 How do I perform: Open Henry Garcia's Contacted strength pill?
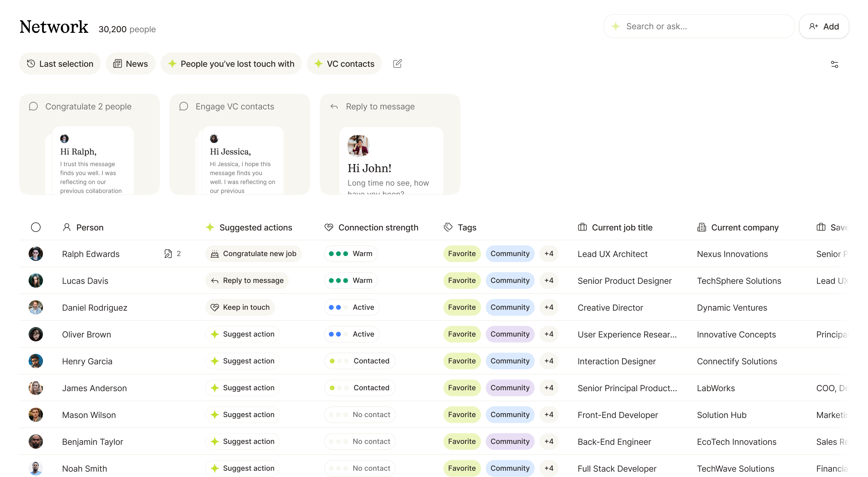359,361
